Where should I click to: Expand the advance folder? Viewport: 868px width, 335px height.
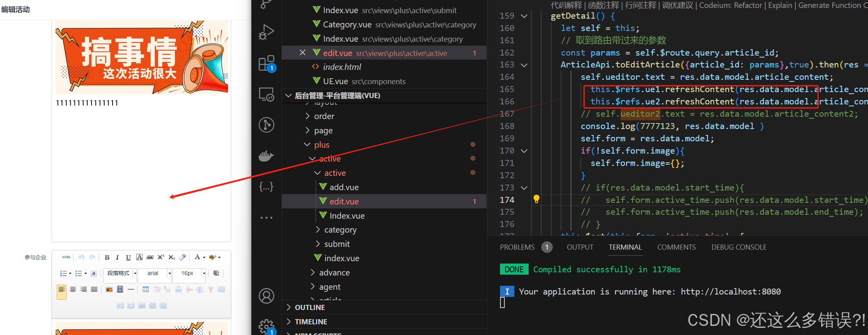click(384, 273)
